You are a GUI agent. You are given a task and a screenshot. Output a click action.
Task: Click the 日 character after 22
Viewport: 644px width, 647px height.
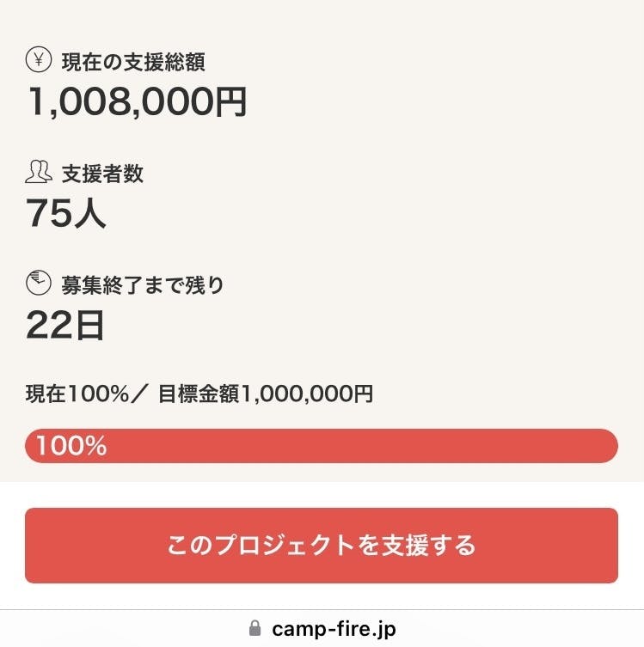(x=87, y=325)
